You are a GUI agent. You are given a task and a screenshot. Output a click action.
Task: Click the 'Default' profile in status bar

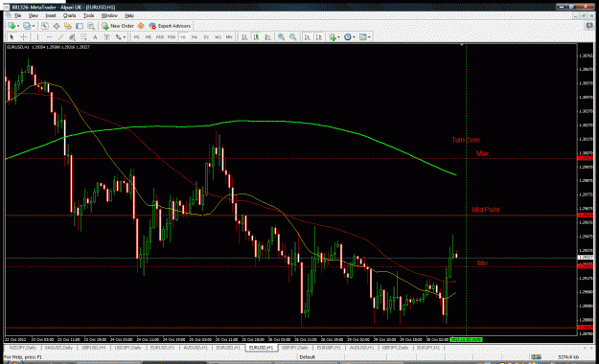coord(307,357)
